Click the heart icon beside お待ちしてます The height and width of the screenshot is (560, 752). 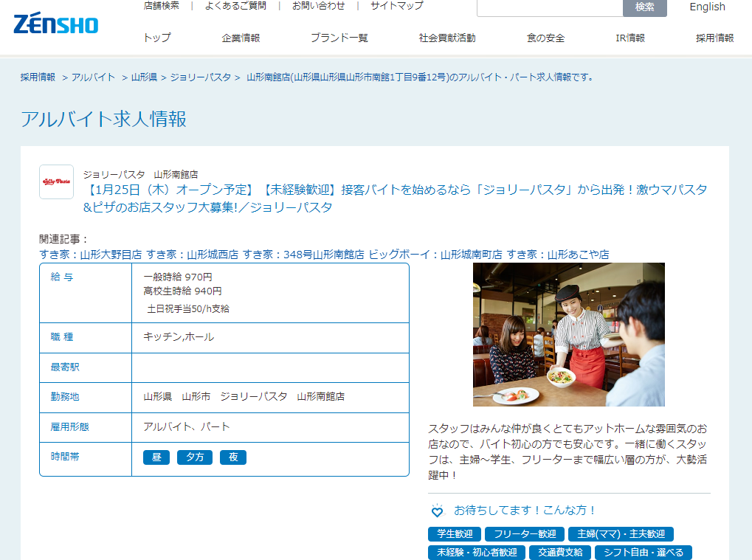(437, 511)
